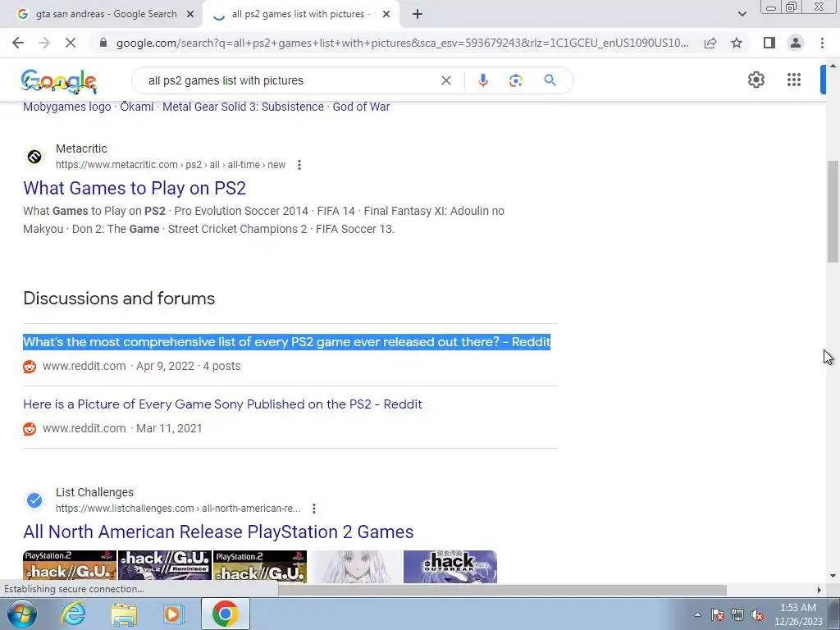Open All North American Release PlayStation 2 Games

(218, 532)
